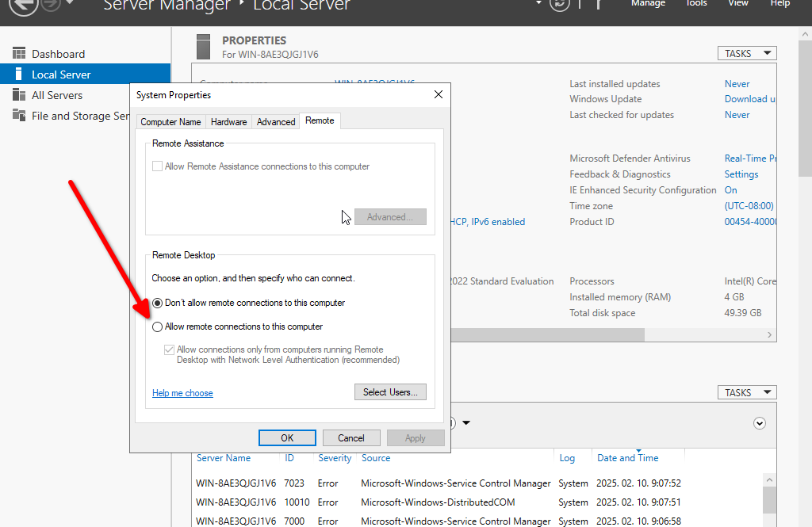Open the Events TASKS dropdown
812x527 pixels.
click(x=746, y=392)
